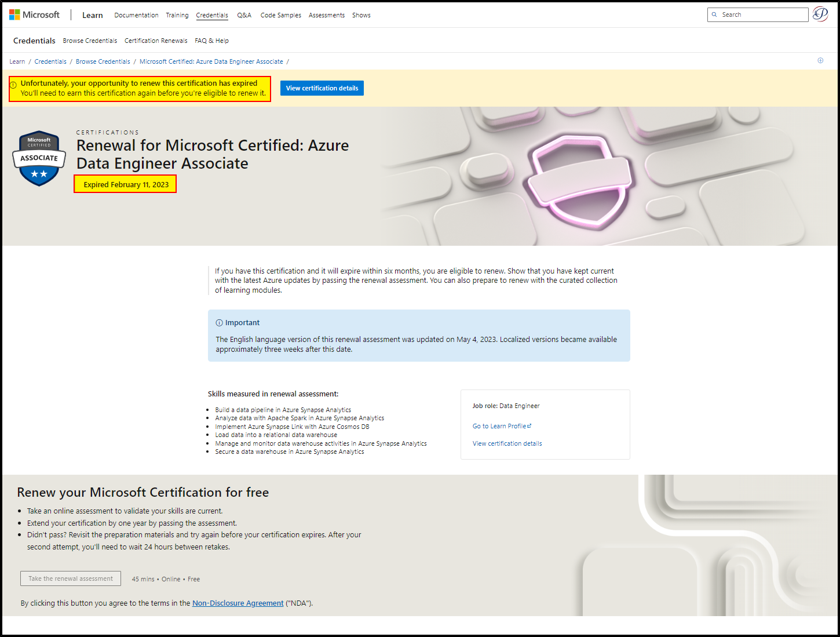840x637 pixels.
Task: Click the expired renewal opportunity banner message
Action: (x=143, y=88)
